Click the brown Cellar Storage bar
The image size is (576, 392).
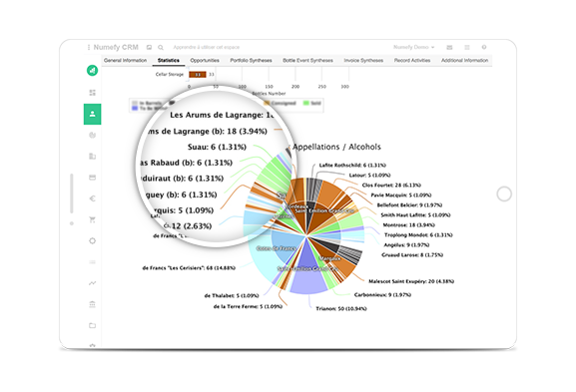[x=198, y=75]
